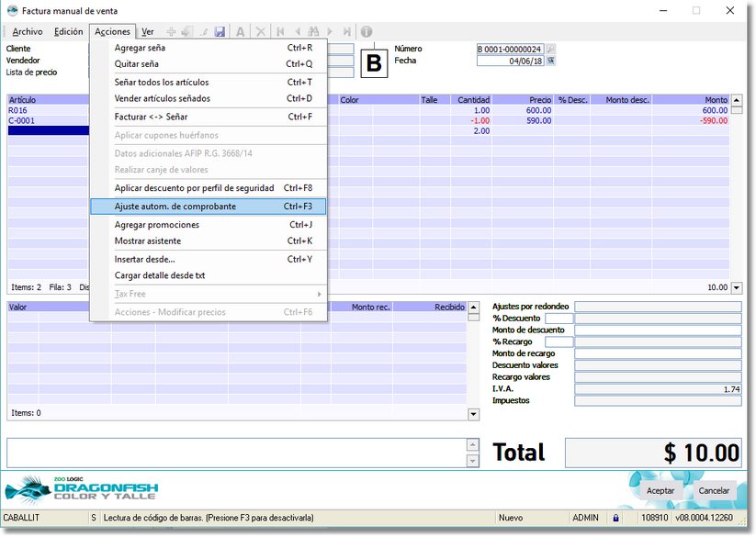The width and height of the screenshot is (756, 537).
Task: Open the Ver menu
Action: [x=147, y=31]
